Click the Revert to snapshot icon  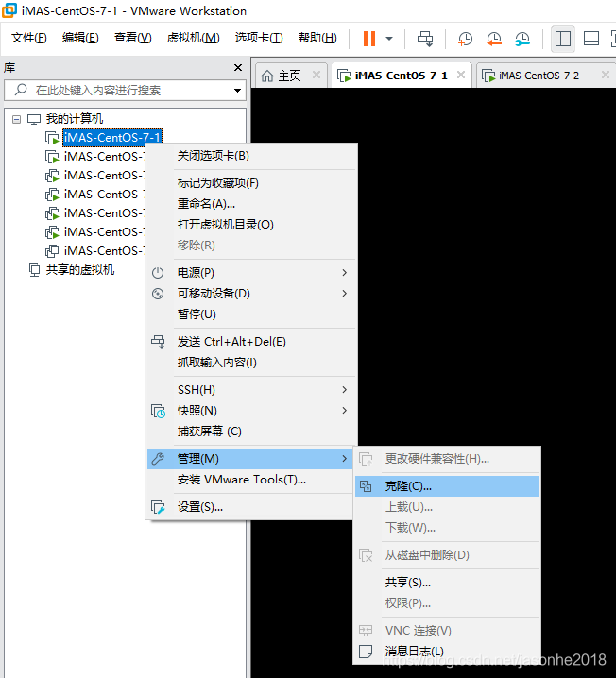pyautogui.click(x=493, y=39)
